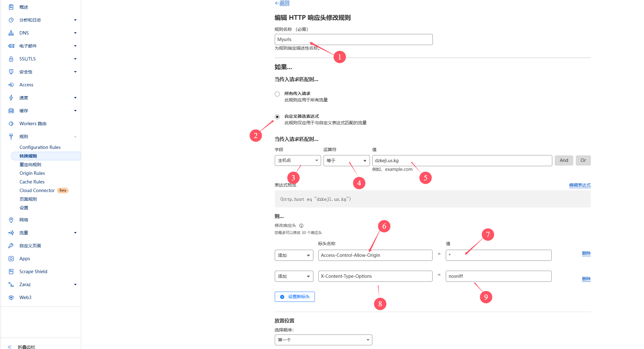Click the expression preview code box
The height and width of the screenshot is (349, 644).
(433, 199)
